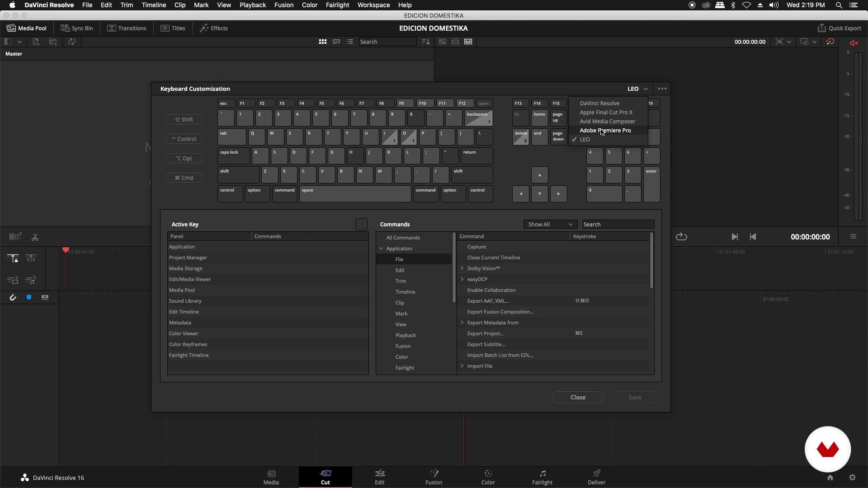Open the Workspace menu
Image resolution: width=868 pixels, height=488 pixels.
(x=373, y=5)
